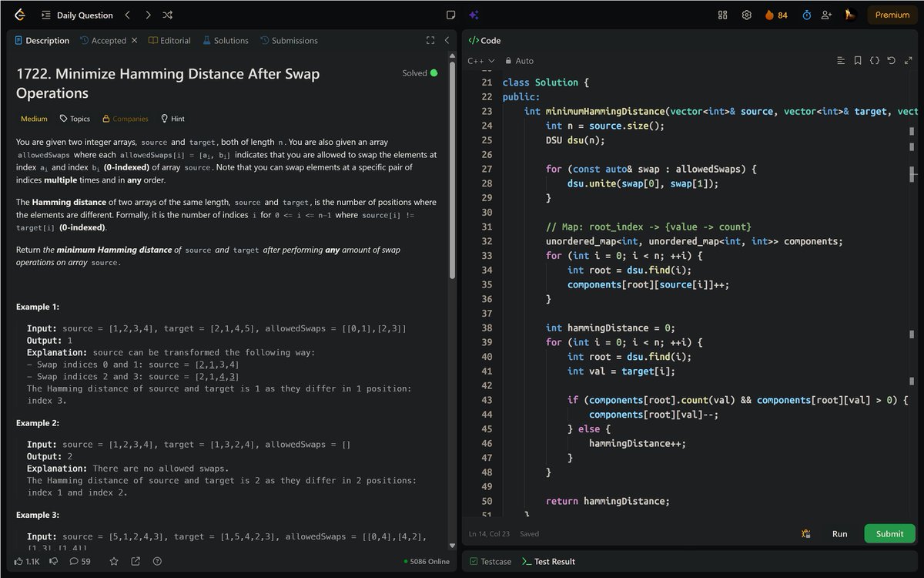Open the Testcase tab
Viewport: 924px width, 578px height.
pos(490,561)
